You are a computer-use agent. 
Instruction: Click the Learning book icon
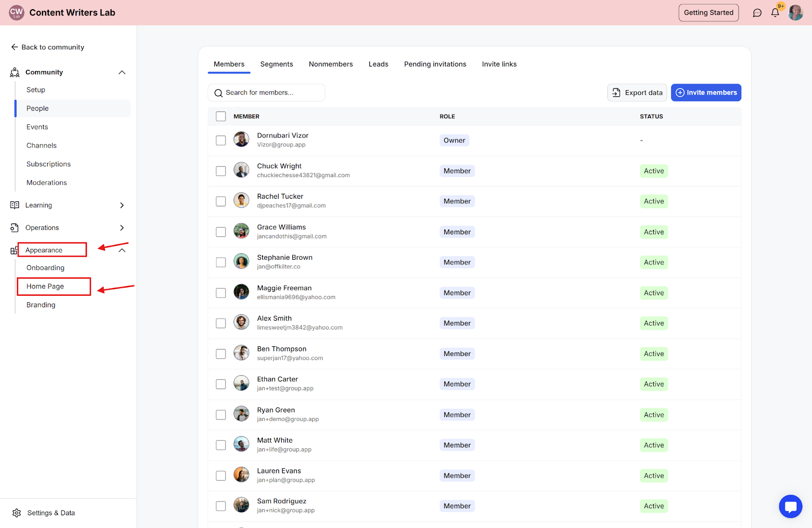pyautogui.click(x=15, y=205)
